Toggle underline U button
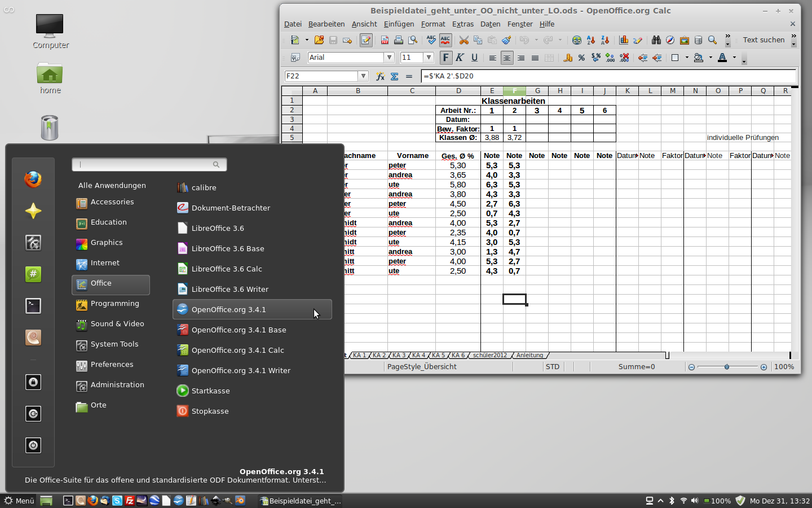Image resolution: width=812 pixels, height=508 pixels. (x=474, y=58)
